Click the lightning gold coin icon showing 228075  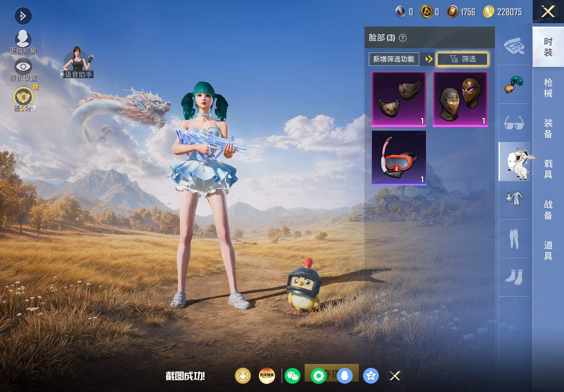489,12
